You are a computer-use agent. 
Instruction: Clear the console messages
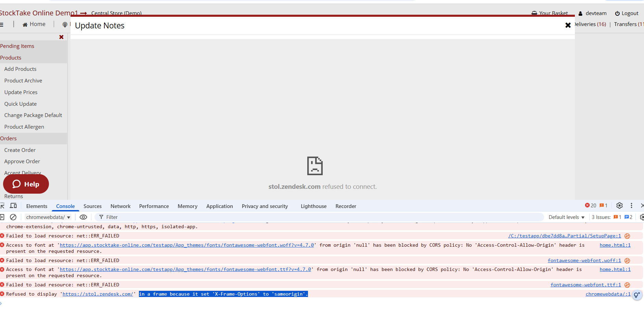pyautogui.click(x=13, y=217)
